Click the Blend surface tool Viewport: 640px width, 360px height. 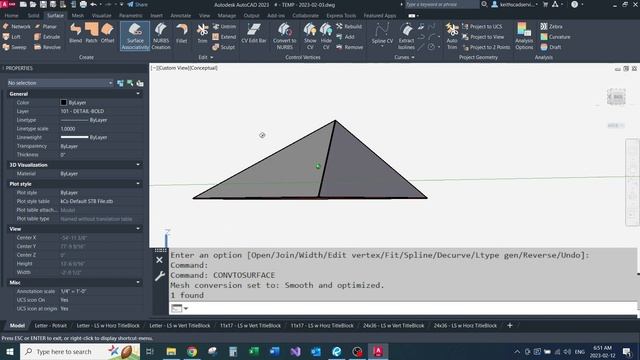pyautogui.click(x=76, y=33)
